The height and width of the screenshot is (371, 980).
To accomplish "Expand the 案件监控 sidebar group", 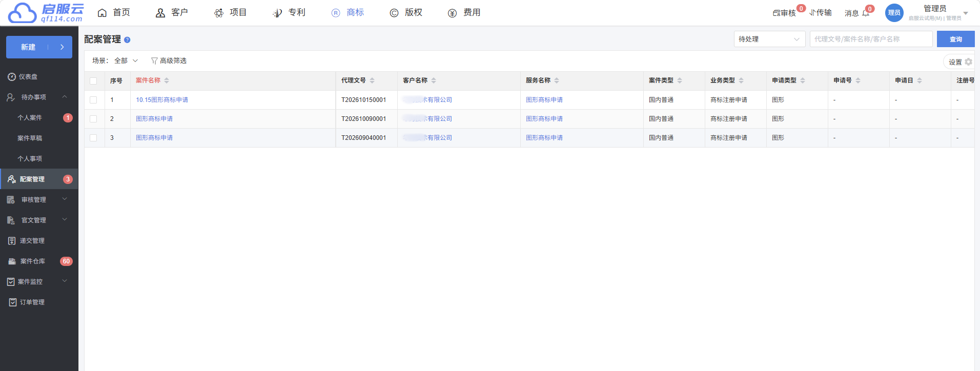I will click(x=65, y=281).
